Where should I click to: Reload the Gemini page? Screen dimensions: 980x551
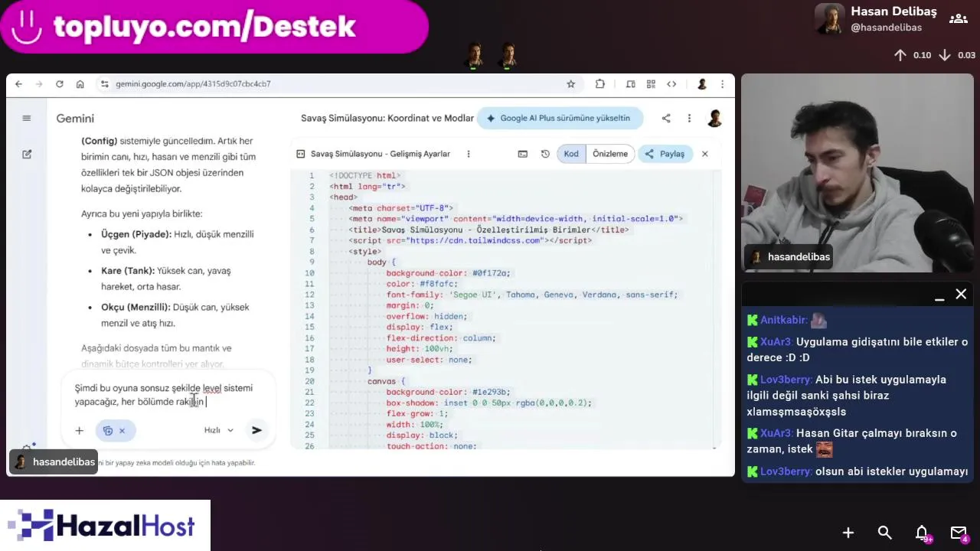(60, 84)
